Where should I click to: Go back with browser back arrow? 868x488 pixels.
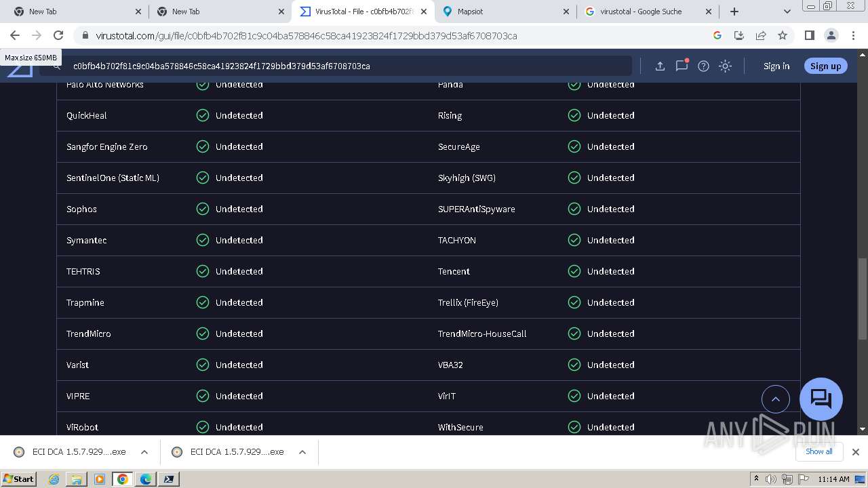point(15,35)
